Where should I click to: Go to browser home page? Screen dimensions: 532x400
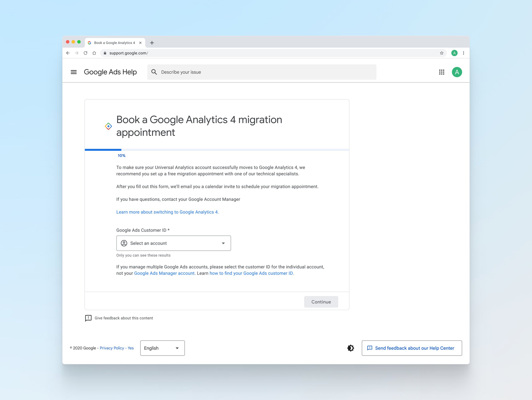[94, 53]
